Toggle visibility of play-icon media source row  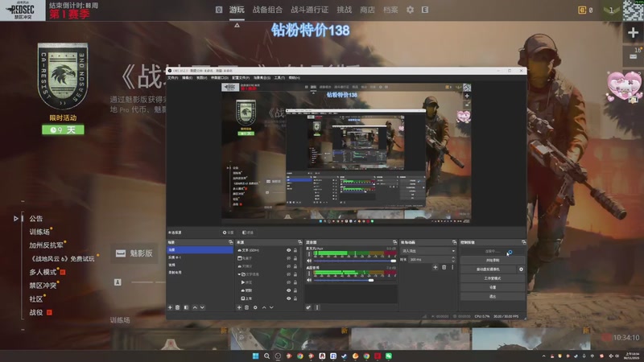tap(288, 282)
